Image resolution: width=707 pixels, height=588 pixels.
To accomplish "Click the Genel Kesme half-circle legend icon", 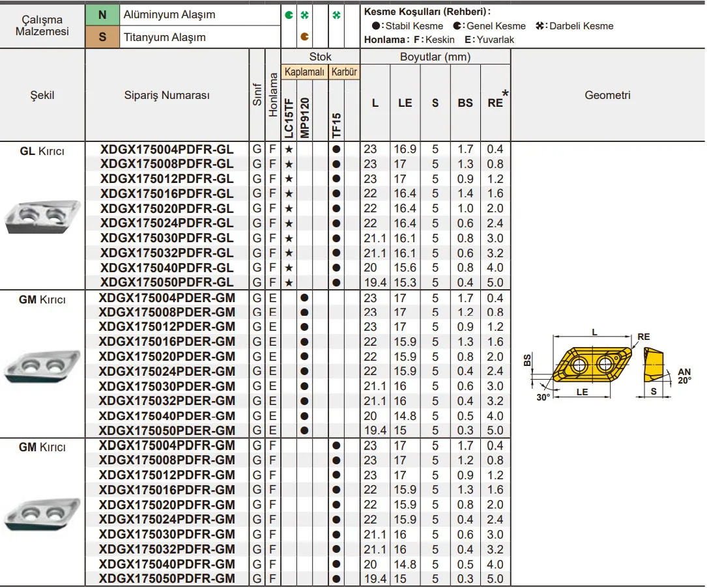I will point(458,26).
